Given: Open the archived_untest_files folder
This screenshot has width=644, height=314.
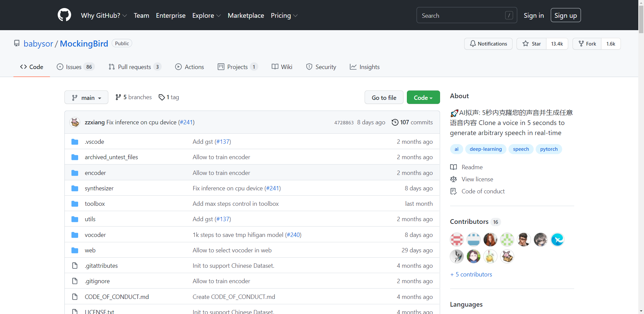Looking at the screenshot, I should click(x=111, y=157).
